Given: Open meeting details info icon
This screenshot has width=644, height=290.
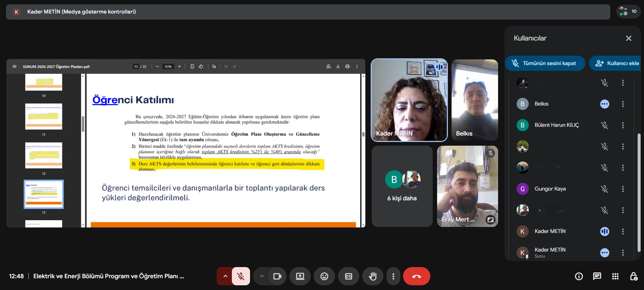Looking at the screenshot, I should pos(579,277).
